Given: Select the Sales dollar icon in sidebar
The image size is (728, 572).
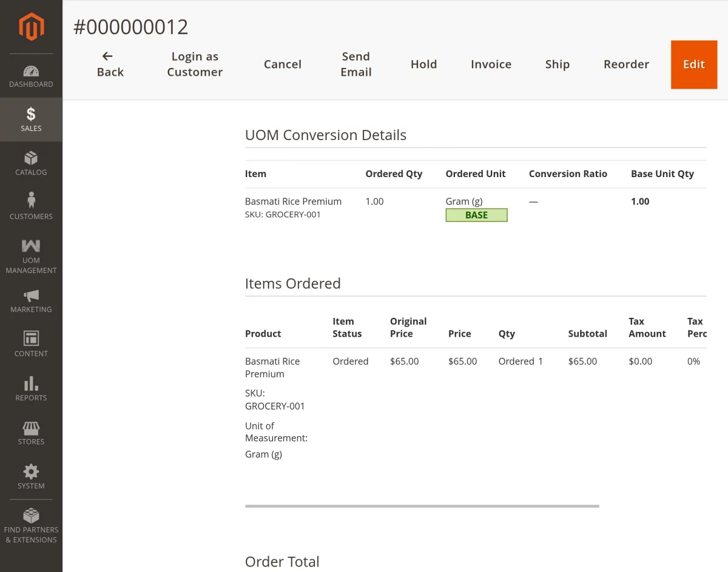Looking at the screenshot, I should pos(31,113).
